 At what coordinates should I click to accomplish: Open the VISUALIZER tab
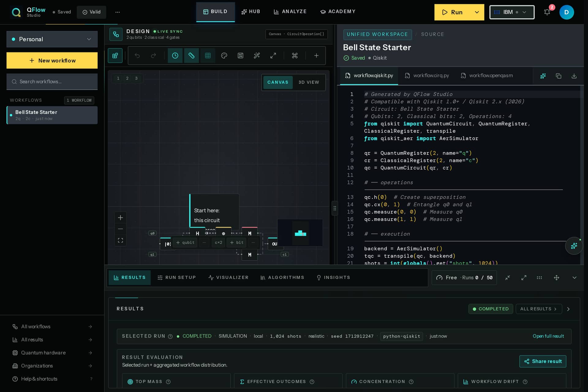pos(228,277)
